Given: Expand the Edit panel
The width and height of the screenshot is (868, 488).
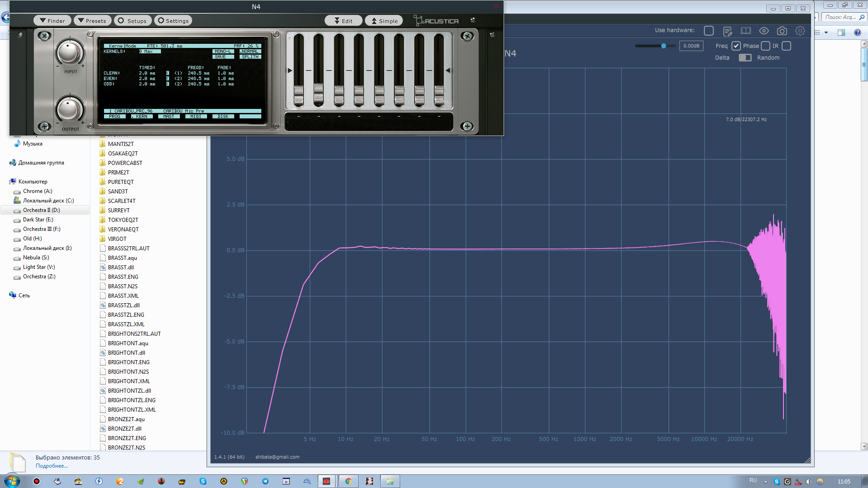Looking at the screenshot, I should click(343, 21).
